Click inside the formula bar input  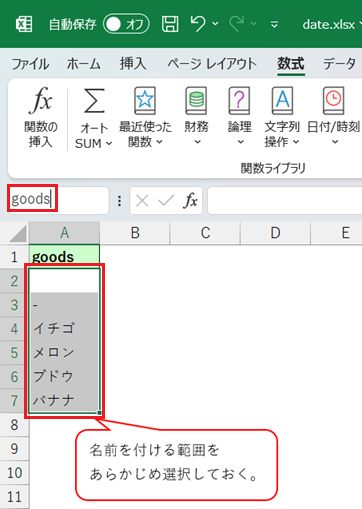pyautogui.click(x=285, y=201)
